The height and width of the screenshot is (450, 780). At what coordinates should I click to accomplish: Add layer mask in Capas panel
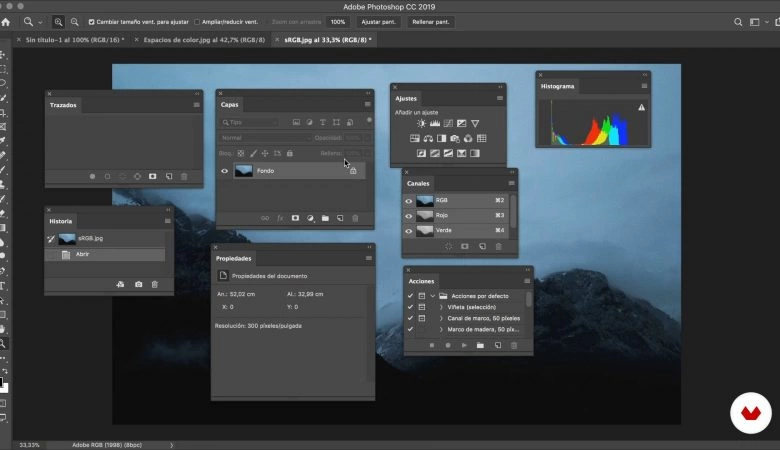295,217
